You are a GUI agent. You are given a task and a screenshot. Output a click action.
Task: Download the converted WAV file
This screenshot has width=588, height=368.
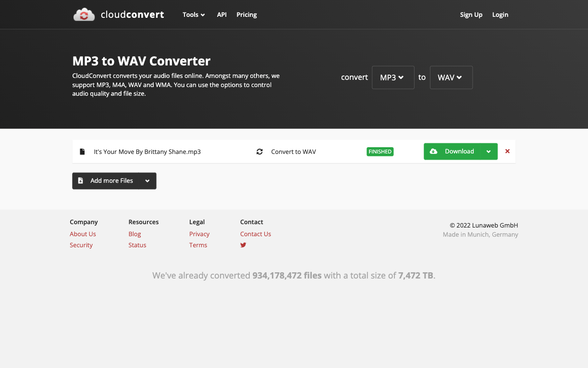[x=452, y=152]
